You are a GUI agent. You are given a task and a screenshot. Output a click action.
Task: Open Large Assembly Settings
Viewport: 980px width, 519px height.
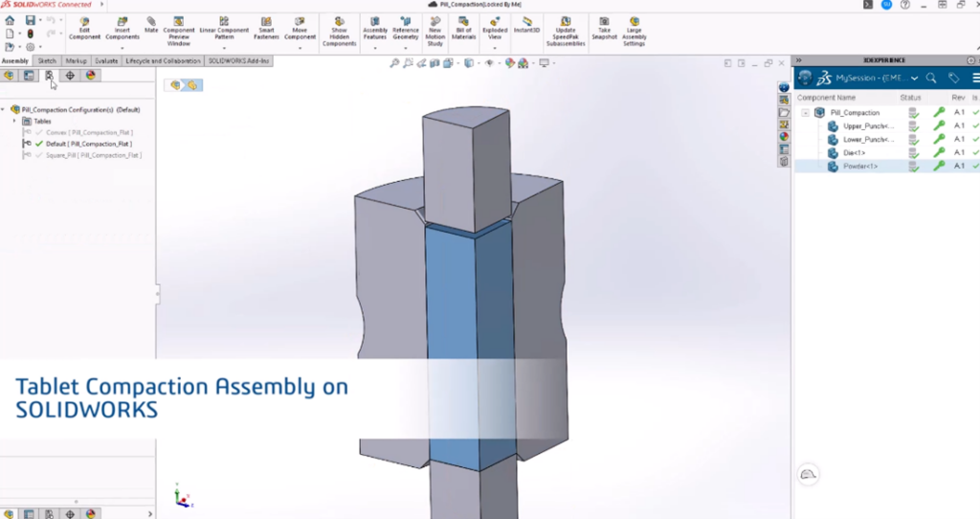coord(634,32)
